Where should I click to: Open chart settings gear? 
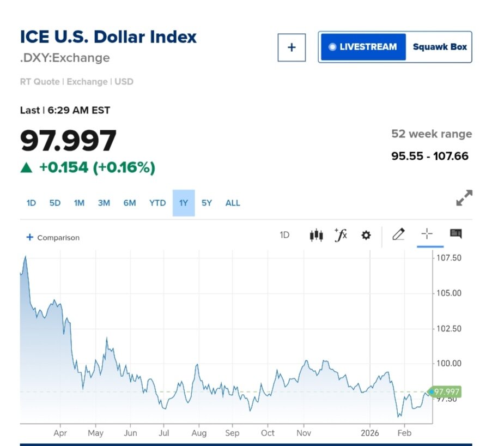(x=366, y=235)
